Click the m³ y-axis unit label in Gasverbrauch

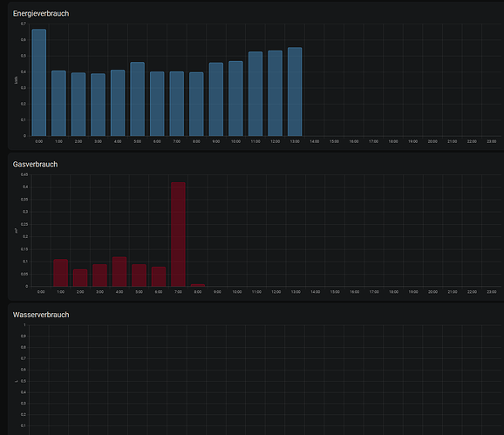click(x=16, y=231)
